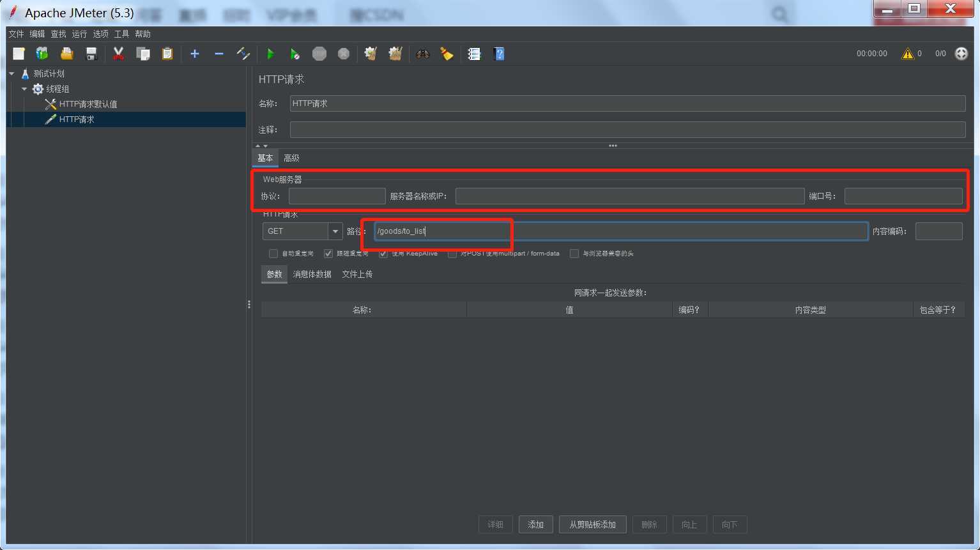
Task: Switch to the 参数 tab
Action: coord(274,274)
